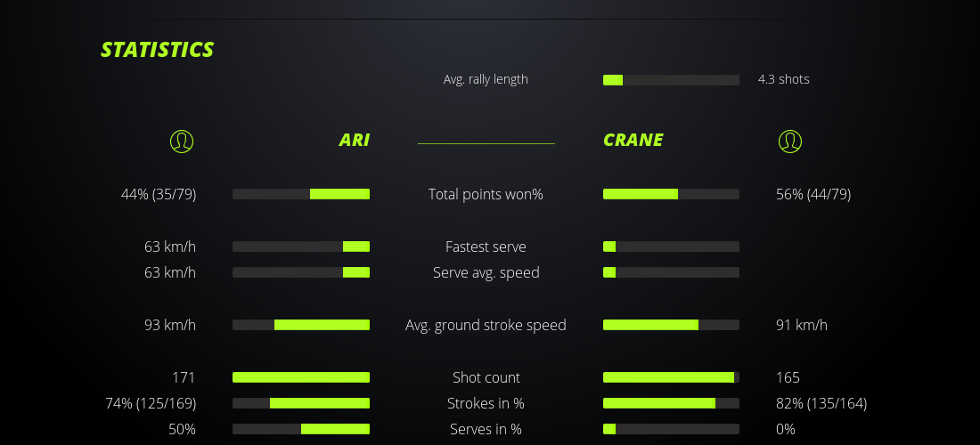
Task: Click Crane's Shot count bar
Action: [x=671, y=377]
